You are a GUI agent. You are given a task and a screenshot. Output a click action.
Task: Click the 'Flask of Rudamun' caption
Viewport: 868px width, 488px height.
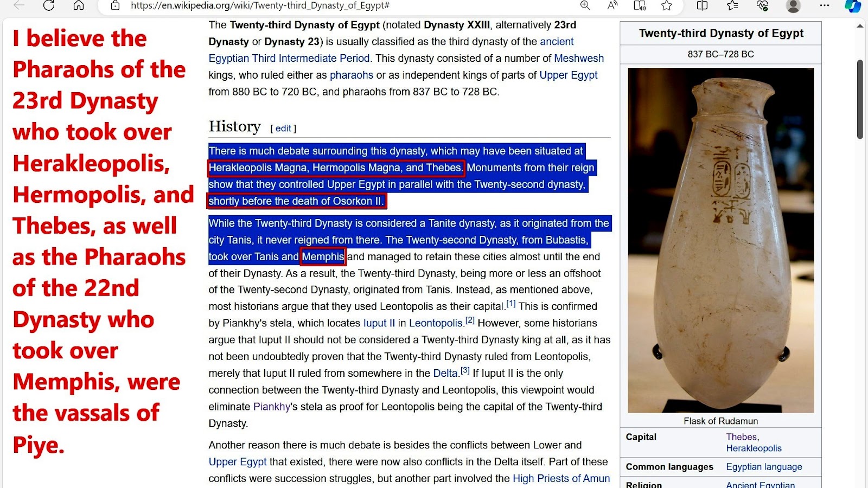click(720, 421)
